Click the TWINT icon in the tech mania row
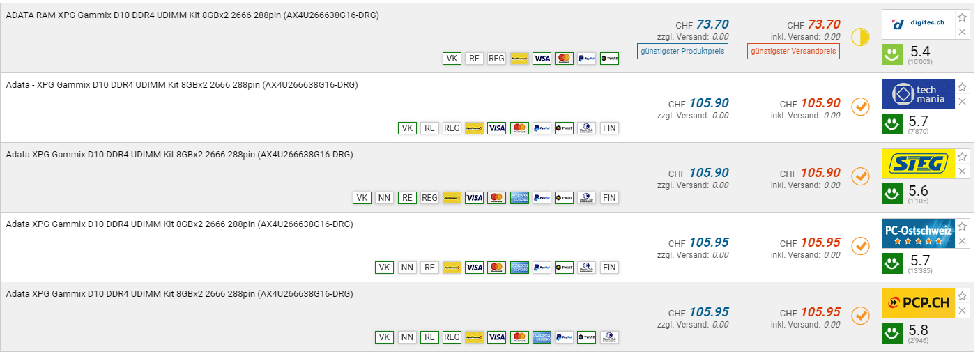 click(564, 128)
